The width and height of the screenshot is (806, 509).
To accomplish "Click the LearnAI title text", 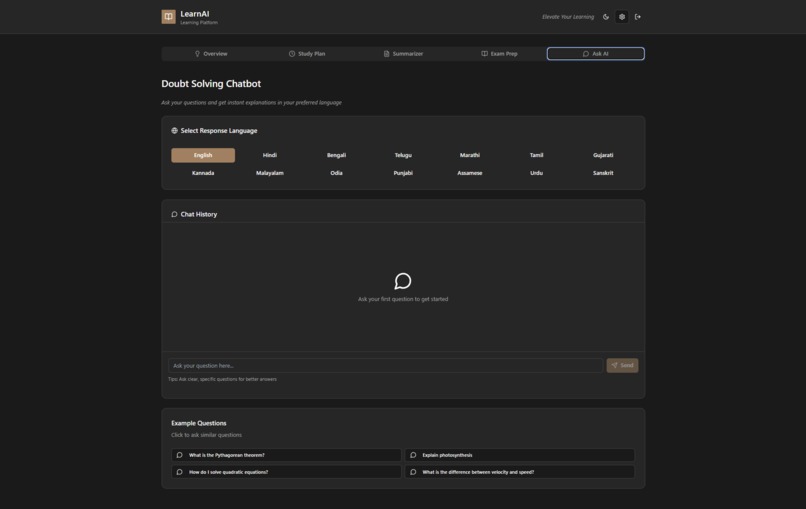I will [195, 14].
